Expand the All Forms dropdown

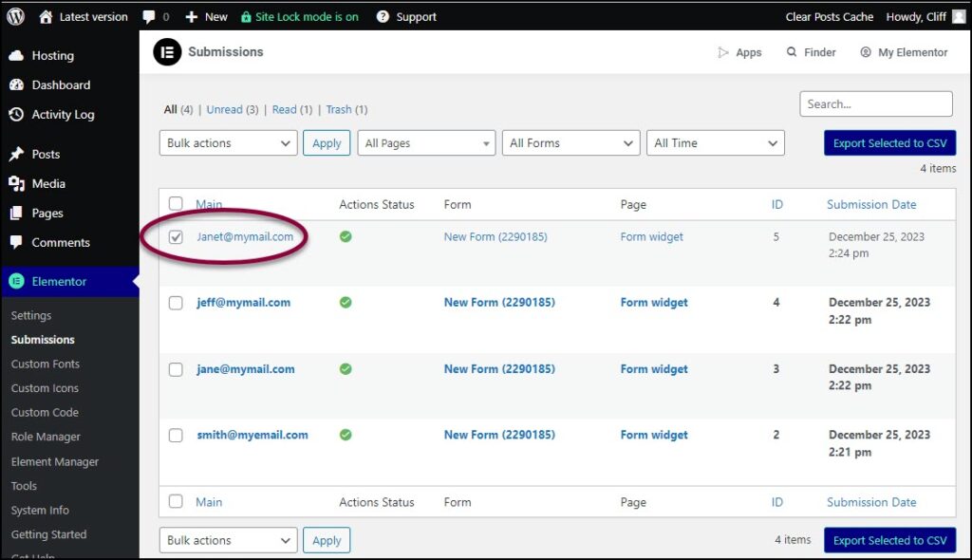pyautogui.click(x=570, y=142)
